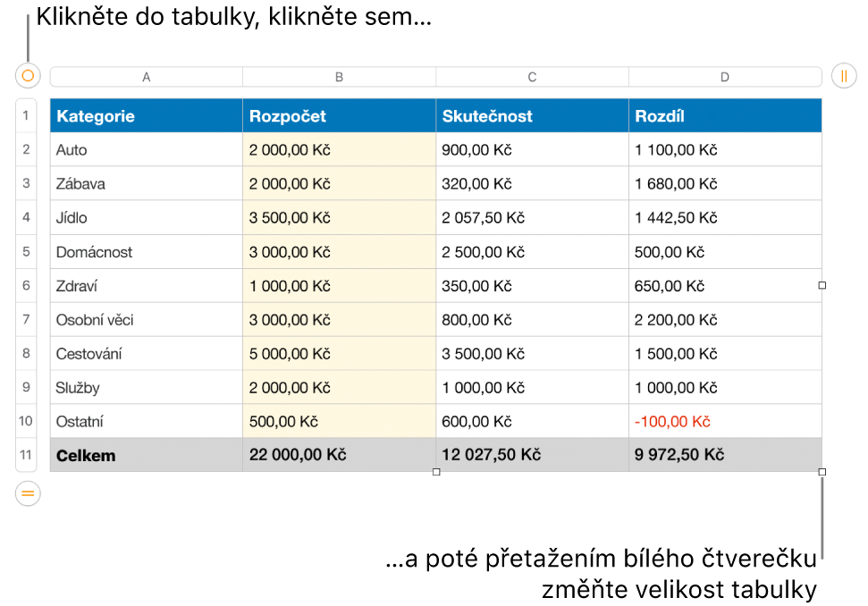The width and height of the screenshot is (868, 606).
Task: Select column D header tab
Action: click(x=725, y=77)
